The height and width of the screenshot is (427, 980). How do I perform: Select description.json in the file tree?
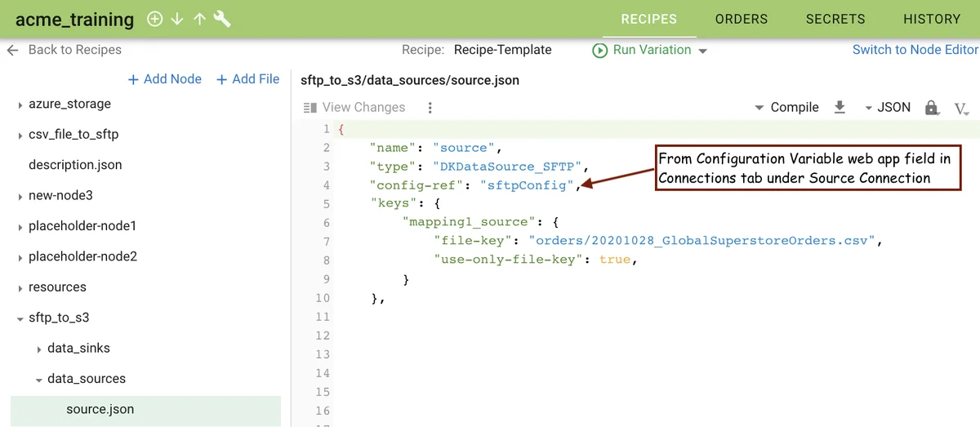click(x=75, y=165)
